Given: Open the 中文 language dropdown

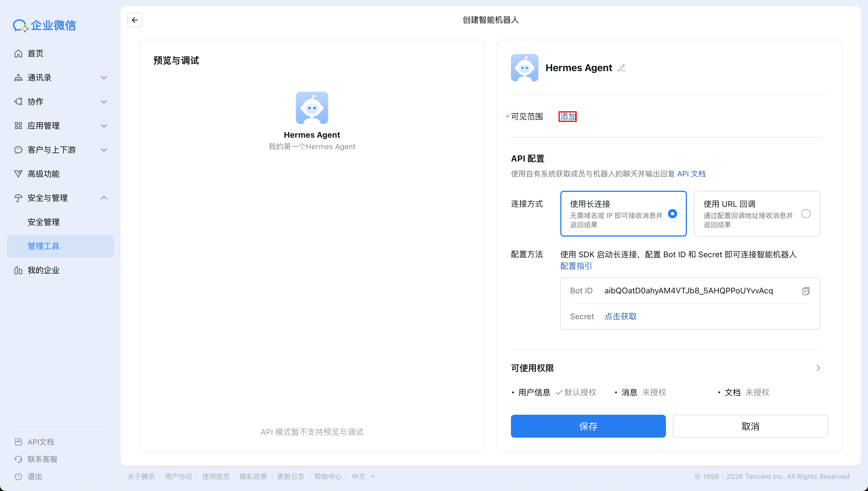Looking at the screenshot, I should (x=363, y=476).
